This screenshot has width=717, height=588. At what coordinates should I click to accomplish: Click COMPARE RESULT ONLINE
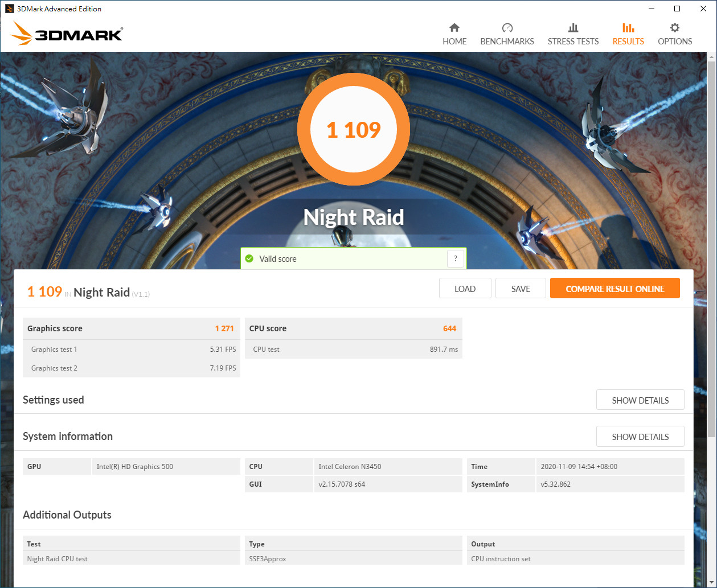[614, 289]
